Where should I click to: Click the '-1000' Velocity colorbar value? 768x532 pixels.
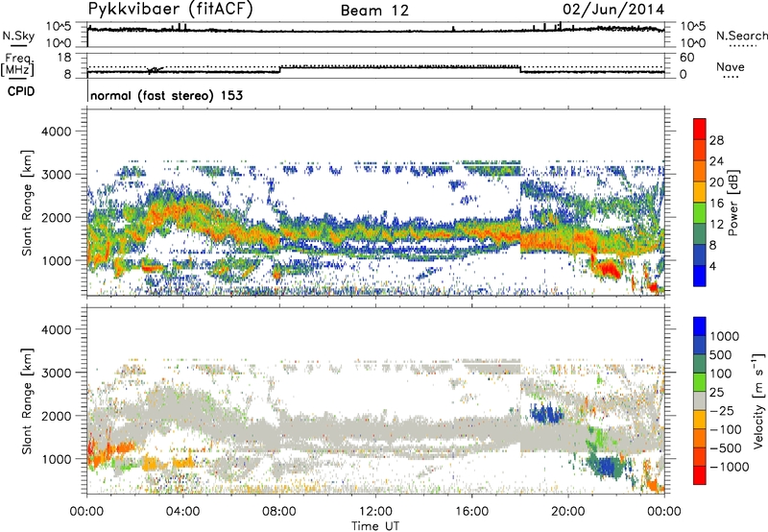(x=730, y=467)
